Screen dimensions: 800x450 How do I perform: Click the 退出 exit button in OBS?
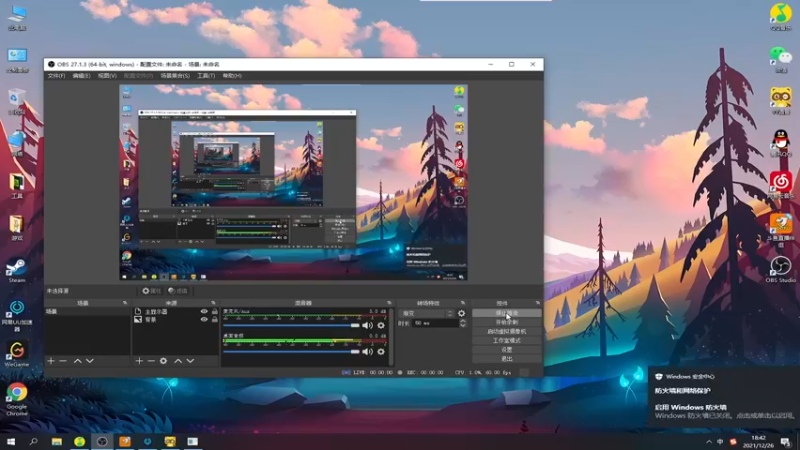click(507, 359)
